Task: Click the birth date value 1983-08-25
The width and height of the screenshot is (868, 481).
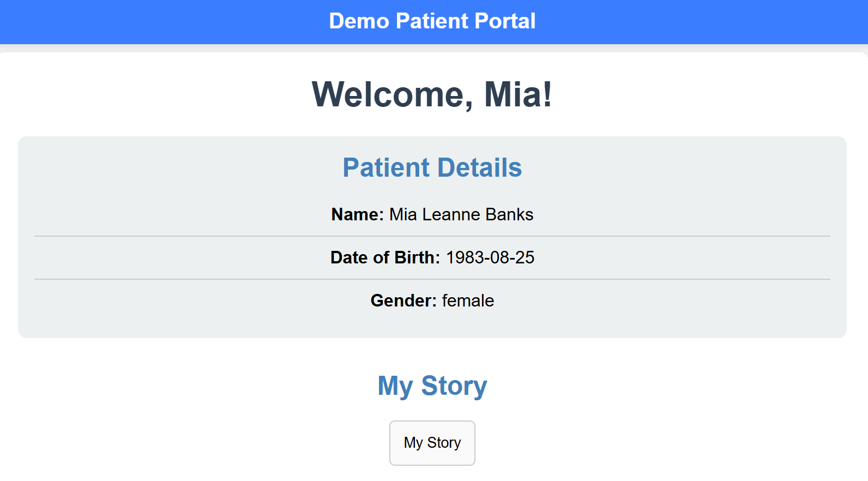Action: [490, 257]
